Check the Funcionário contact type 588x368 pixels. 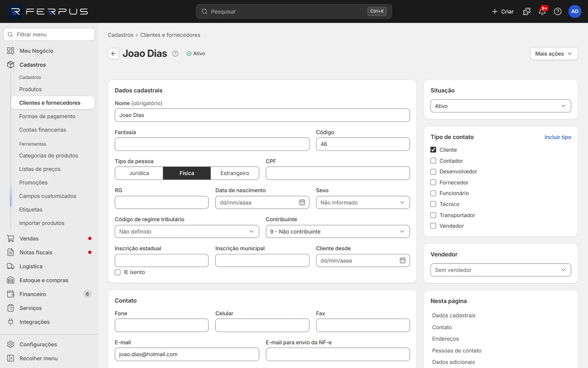(433, 193)
